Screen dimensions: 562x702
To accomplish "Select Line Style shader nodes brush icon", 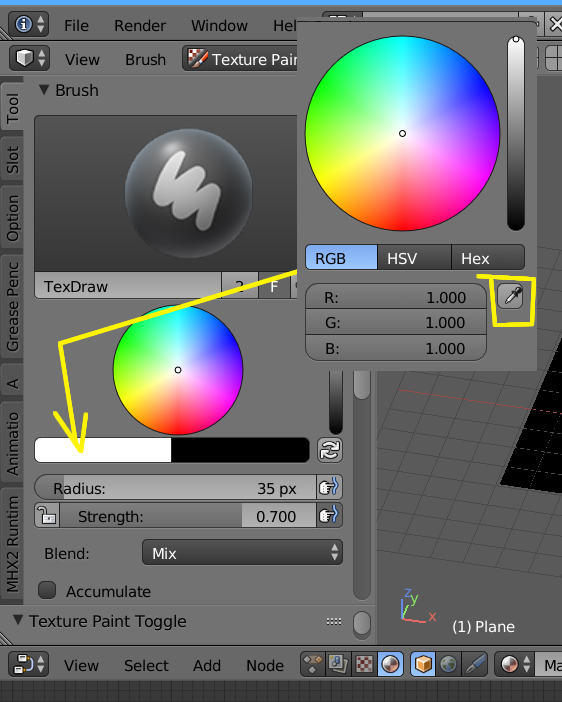I will pyautogui.click(x=474, y=664).
